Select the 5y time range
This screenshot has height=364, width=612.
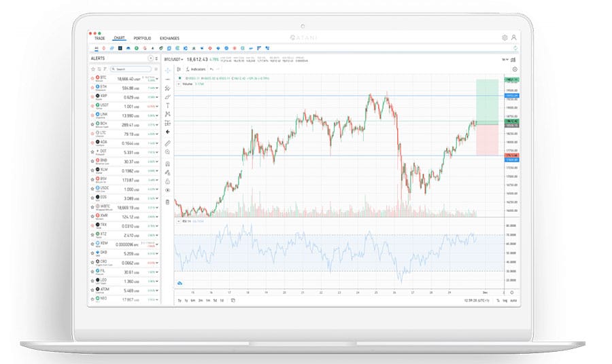coord(180,299)
